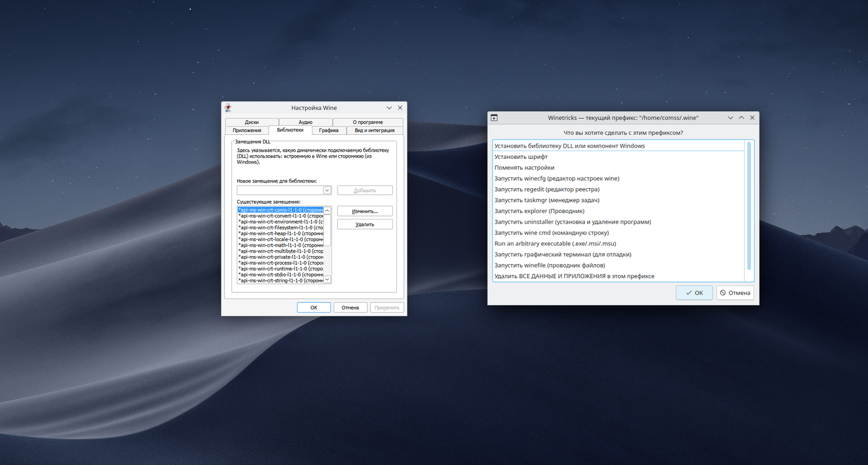868x465 pixels.
Task: Open the О программе tab
Action: (x=367, y=122)
